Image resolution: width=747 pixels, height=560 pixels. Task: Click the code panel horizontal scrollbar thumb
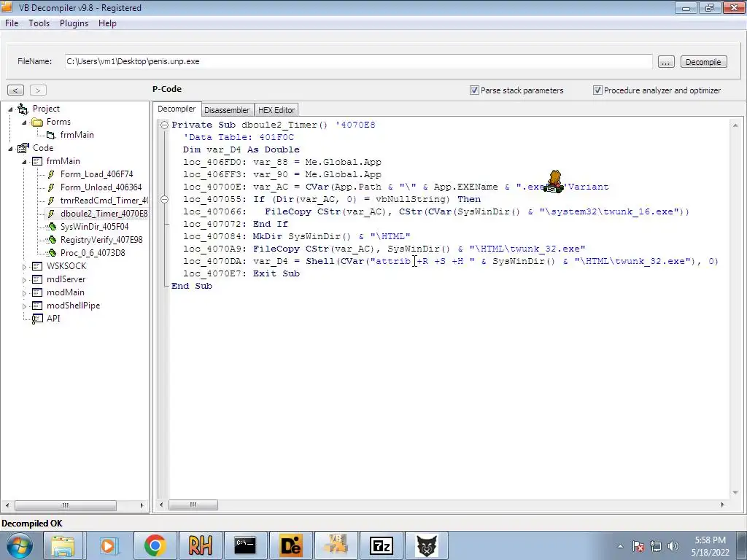tap(193, 505)
